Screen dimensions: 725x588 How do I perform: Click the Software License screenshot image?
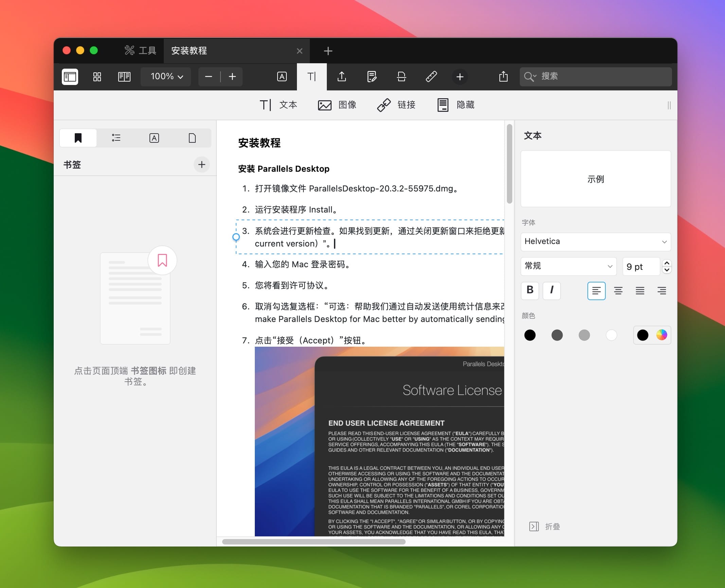click(379, 441)
